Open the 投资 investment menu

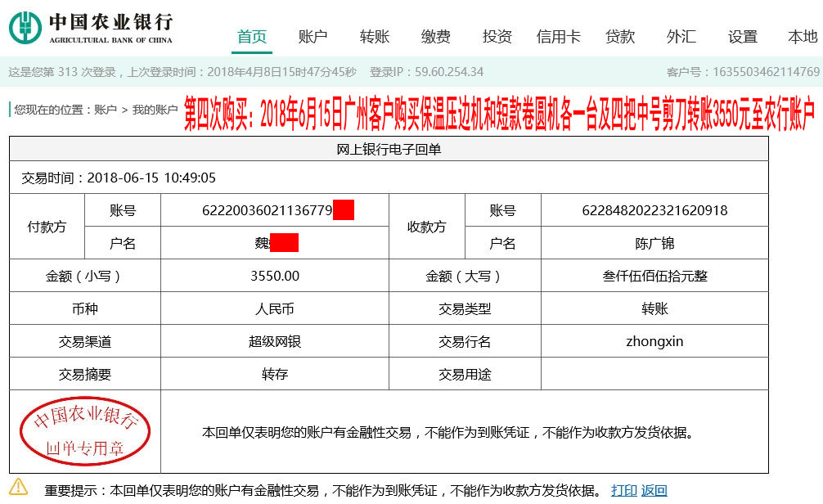[497, 35]
